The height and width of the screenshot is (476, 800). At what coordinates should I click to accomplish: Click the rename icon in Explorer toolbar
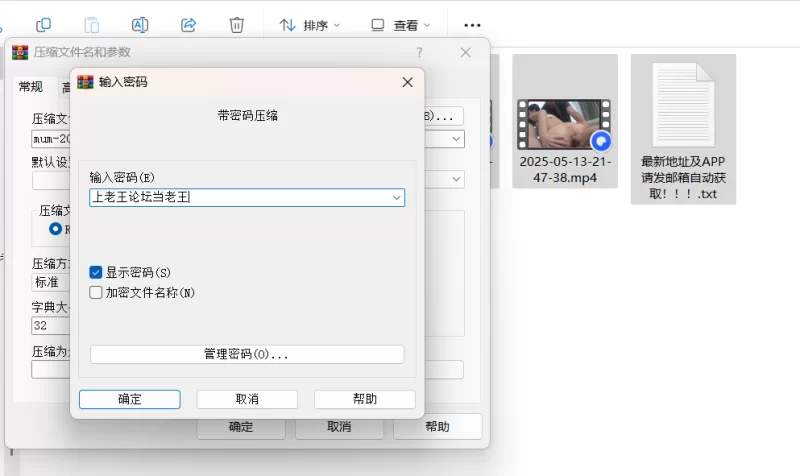click(x=140, y=24)
